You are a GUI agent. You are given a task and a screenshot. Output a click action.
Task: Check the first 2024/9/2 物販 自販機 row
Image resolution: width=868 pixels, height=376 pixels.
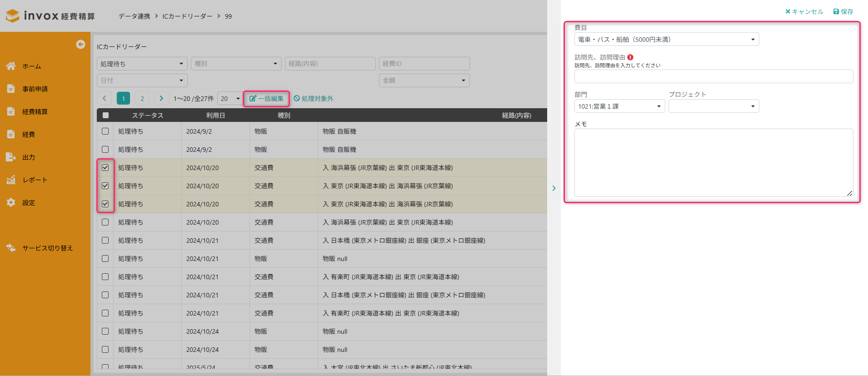(x=105, y=131)
